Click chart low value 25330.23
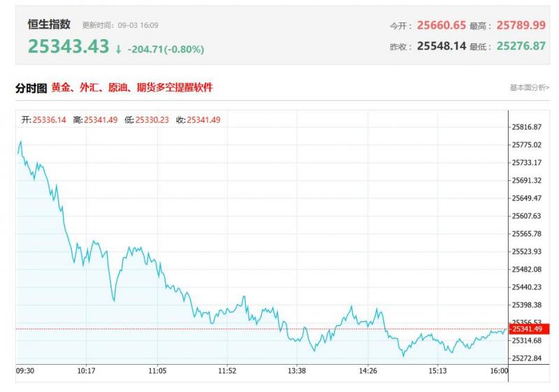The image size is (559, 392). coord(152,120)
